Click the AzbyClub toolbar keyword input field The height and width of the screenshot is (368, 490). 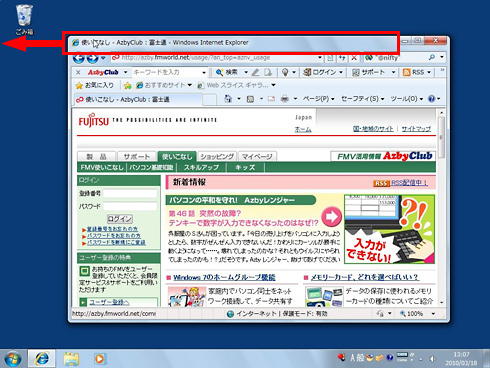coord(167,72)
